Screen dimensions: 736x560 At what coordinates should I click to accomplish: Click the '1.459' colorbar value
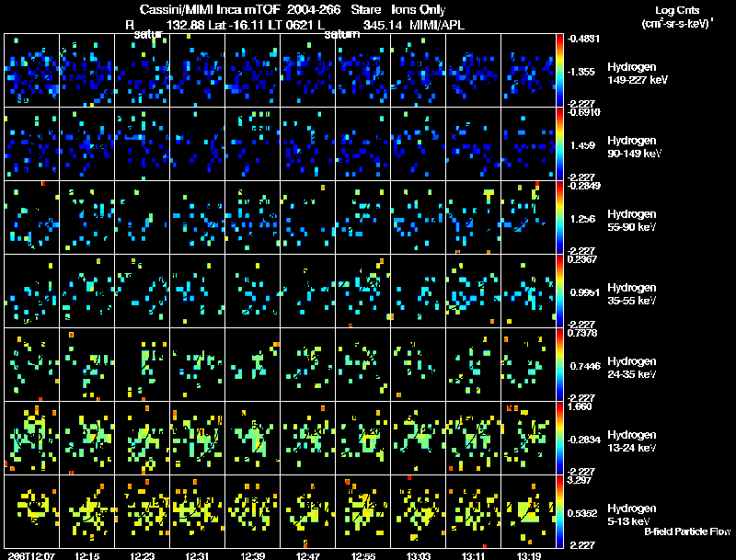582,145
